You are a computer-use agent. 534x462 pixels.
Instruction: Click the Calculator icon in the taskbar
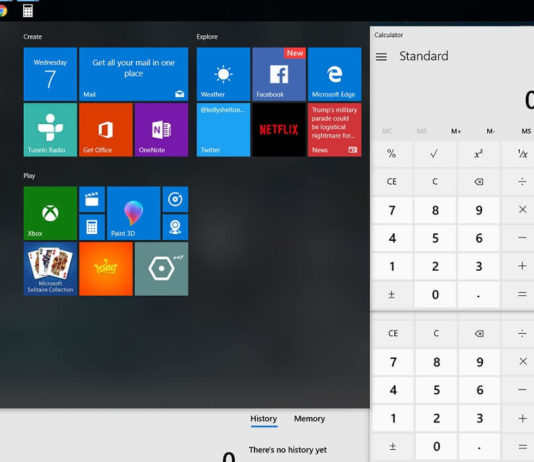tap(28, 11)
